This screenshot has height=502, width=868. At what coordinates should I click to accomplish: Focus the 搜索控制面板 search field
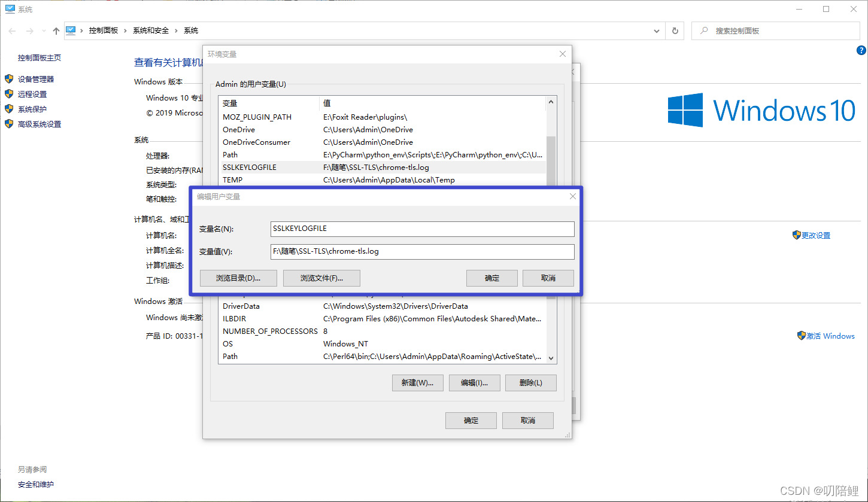pos(776,31)
